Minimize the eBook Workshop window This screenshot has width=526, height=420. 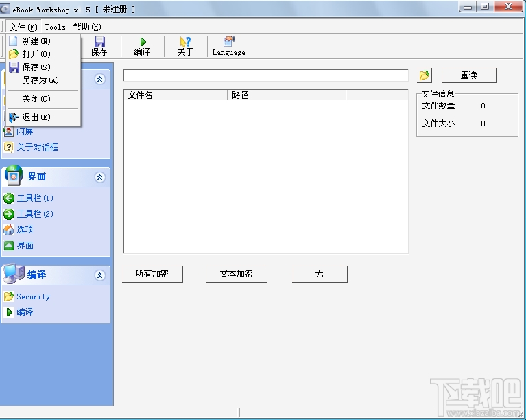tap(468, 7)
